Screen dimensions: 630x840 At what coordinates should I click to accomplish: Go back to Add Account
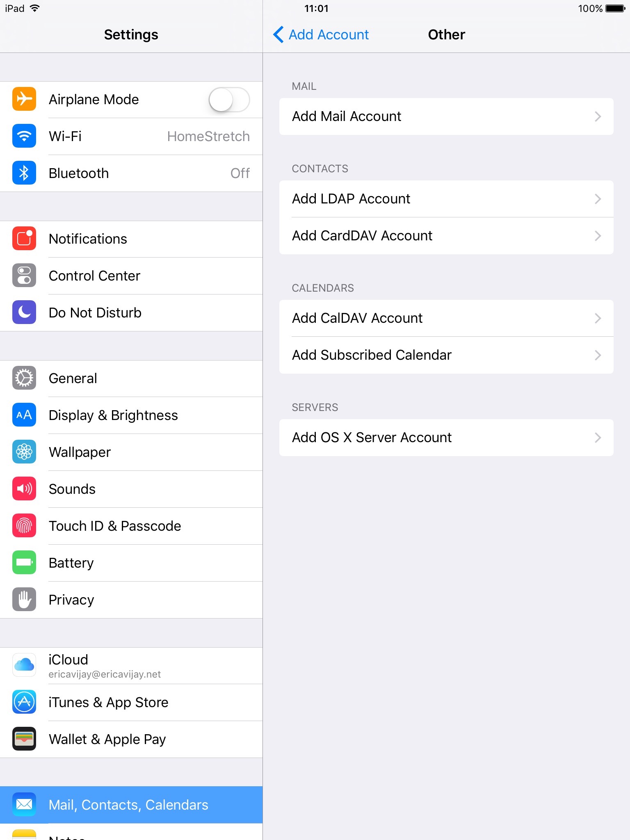click(x=321, y=34)
